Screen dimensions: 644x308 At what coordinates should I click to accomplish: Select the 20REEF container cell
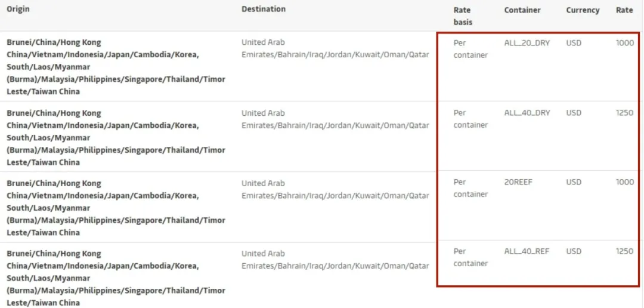[x=518, y=182]
